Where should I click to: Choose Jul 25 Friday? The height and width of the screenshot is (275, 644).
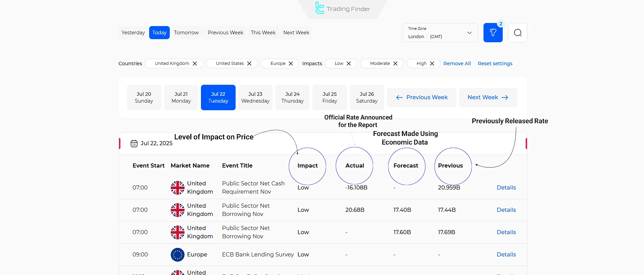(x=330, y=98)
